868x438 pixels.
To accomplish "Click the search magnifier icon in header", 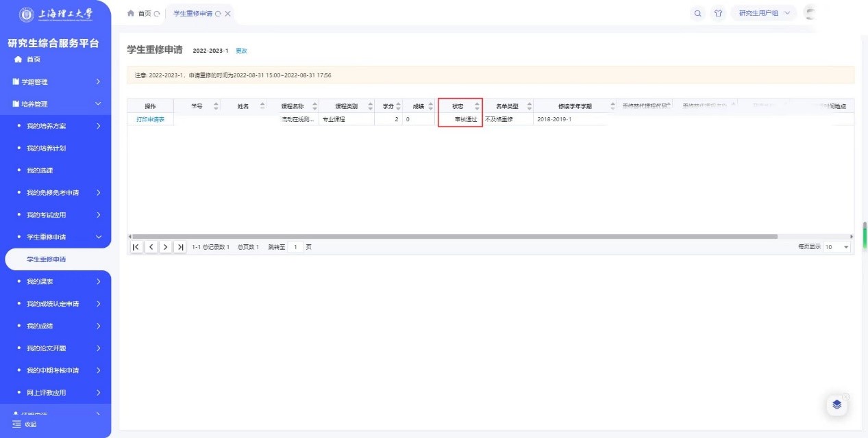I will (697, 13).
